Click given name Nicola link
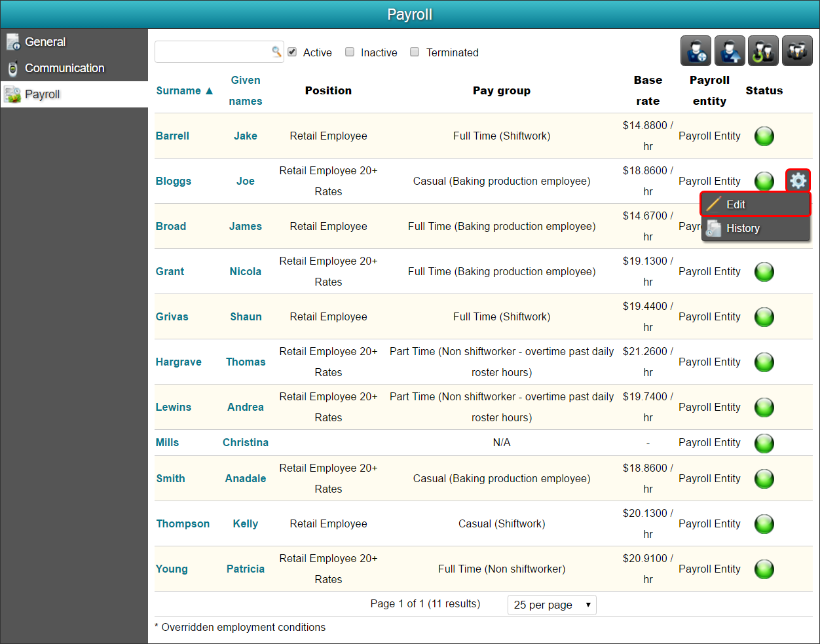This screenshot has height=644, width=820. (246, 271)
